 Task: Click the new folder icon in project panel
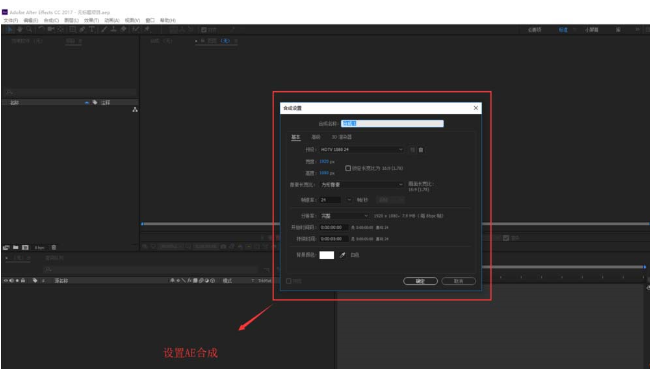pos(15,248)
